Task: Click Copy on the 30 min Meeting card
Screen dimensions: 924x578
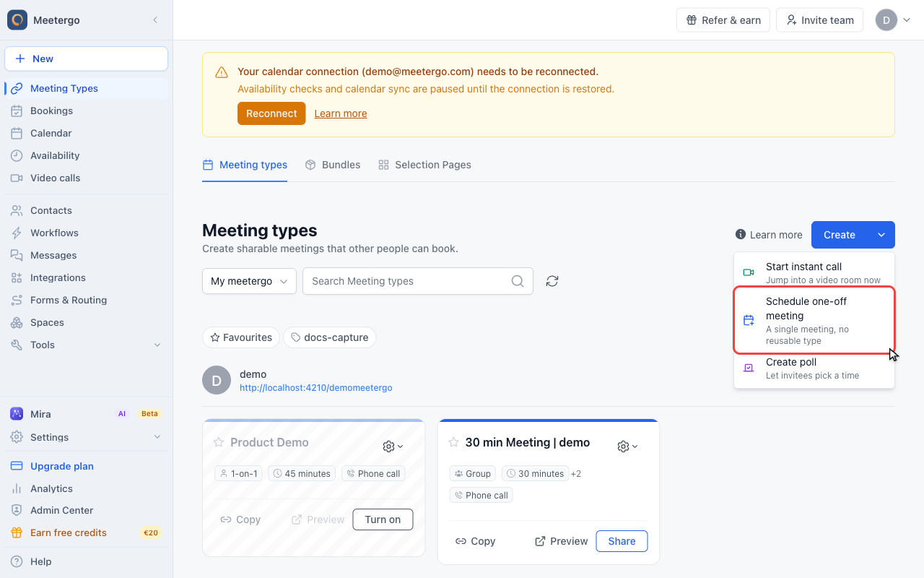Action: point(475,541)
